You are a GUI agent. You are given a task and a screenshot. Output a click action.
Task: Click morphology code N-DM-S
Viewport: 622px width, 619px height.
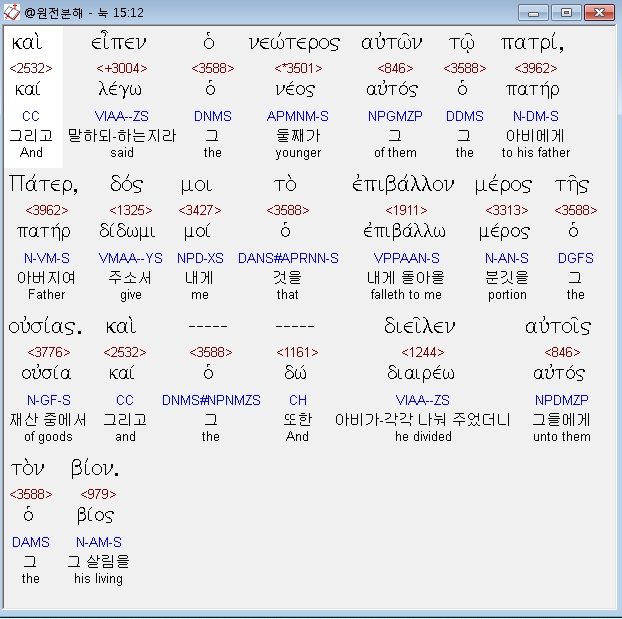(x=536, y=116)
